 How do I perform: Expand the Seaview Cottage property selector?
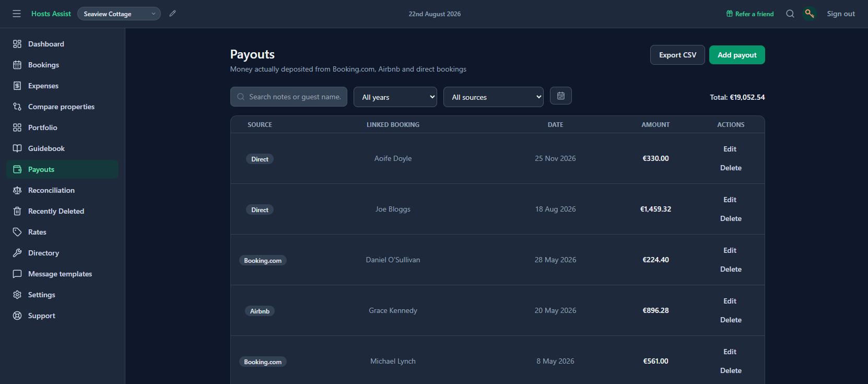(x=119, y=14)
